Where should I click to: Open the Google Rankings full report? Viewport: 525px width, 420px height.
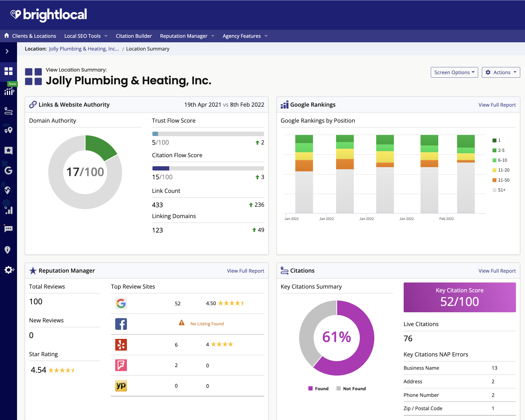click(497, 105)
